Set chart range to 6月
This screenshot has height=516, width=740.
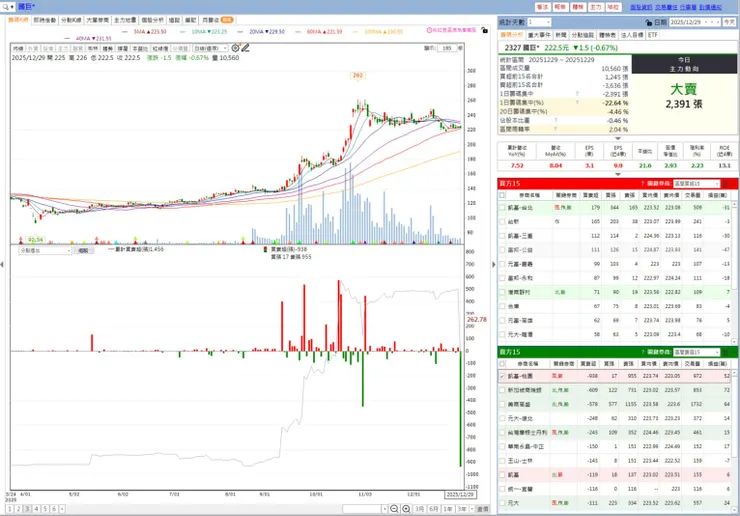coord(433,509)
